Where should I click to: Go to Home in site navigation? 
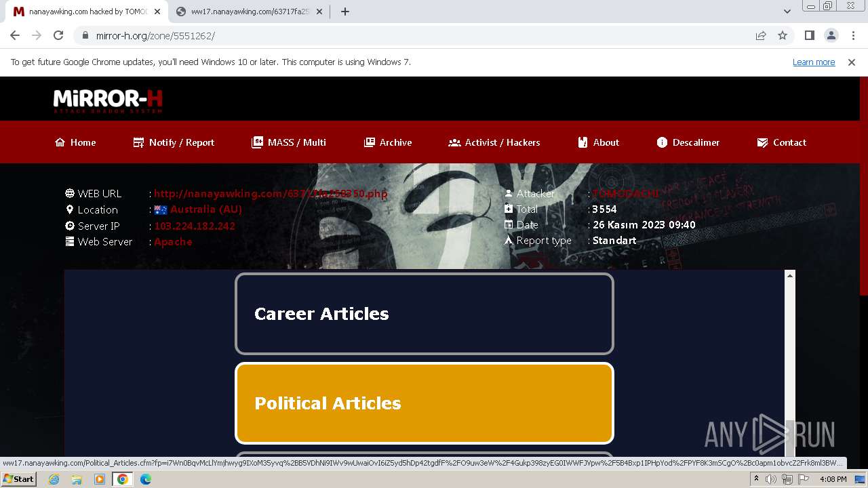click(x=75, y=142)
